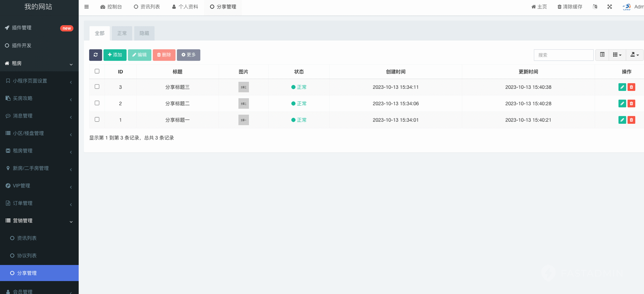The image size is (644, 294).
Task: Click the fullscreen expand icon
Action: [x=609, y=7]
